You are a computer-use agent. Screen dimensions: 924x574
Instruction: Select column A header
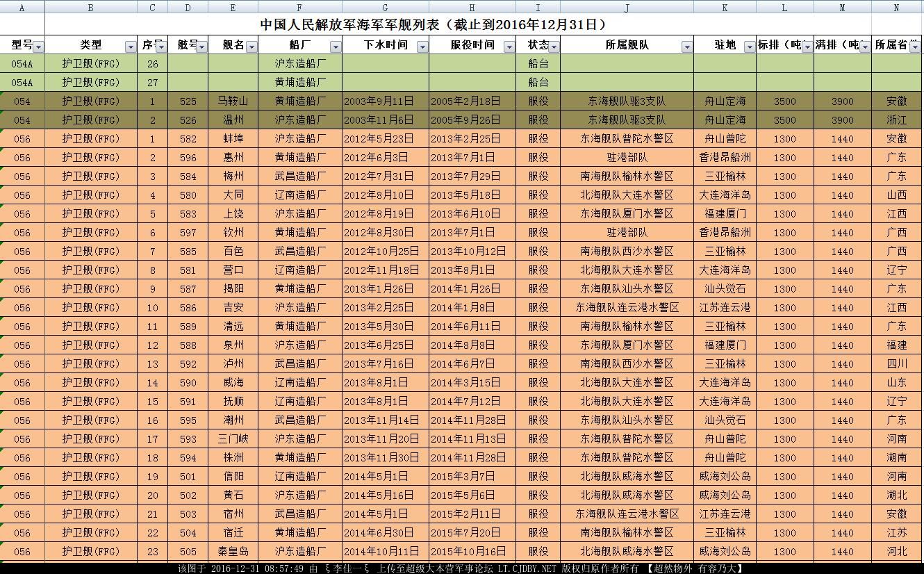click(x=22, y=7)
